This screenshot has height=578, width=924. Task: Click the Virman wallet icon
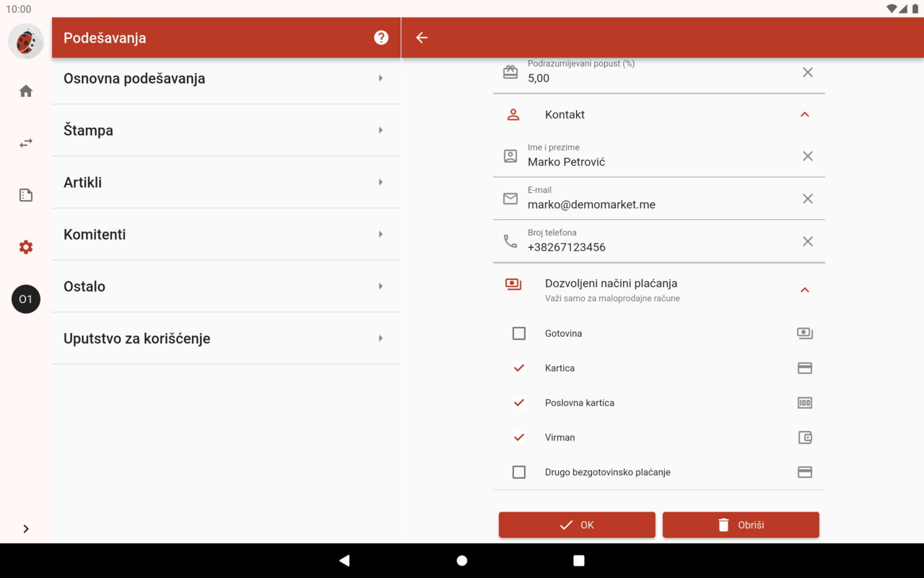[805, 437]
